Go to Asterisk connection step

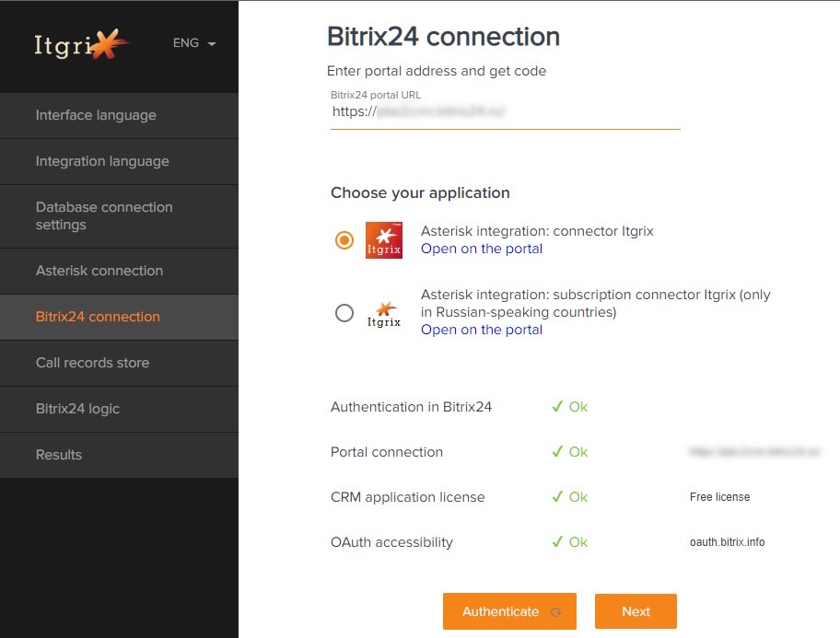[x=119, y=271]
